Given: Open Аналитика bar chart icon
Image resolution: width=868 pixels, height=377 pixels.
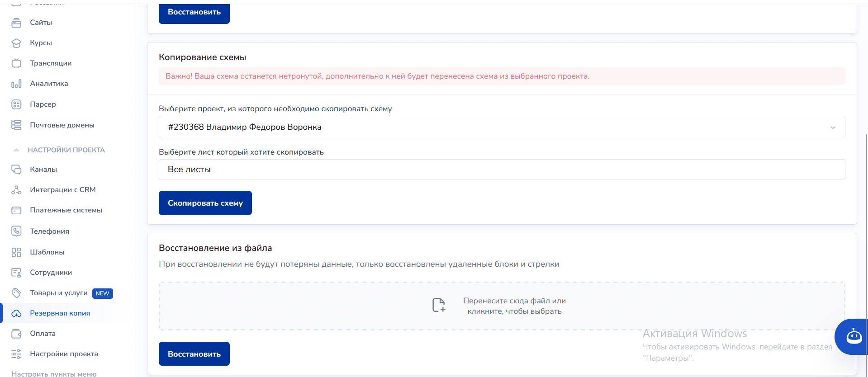Looking at the screenshot, I should [16, 84].
